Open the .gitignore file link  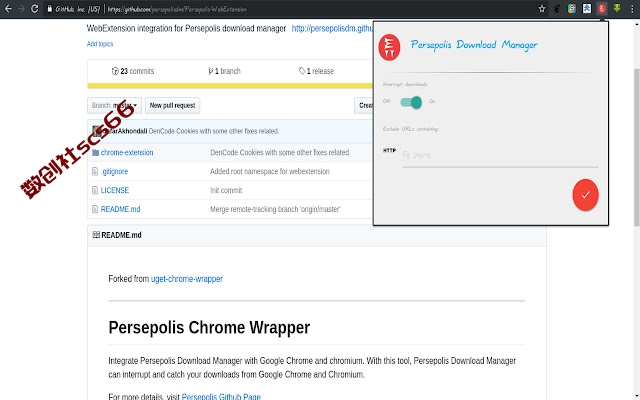114,171
